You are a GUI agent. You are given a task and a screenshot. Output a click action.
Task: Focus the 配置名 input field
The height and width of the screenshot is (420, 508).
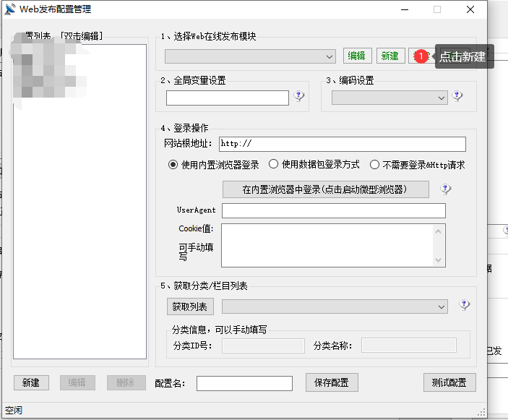tap(244, 383)
